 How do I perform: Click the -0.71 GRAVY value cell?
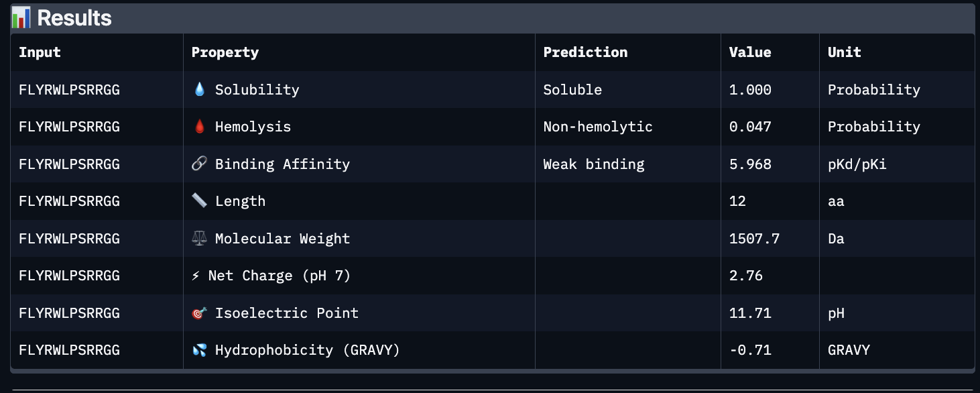coord(750,350)
